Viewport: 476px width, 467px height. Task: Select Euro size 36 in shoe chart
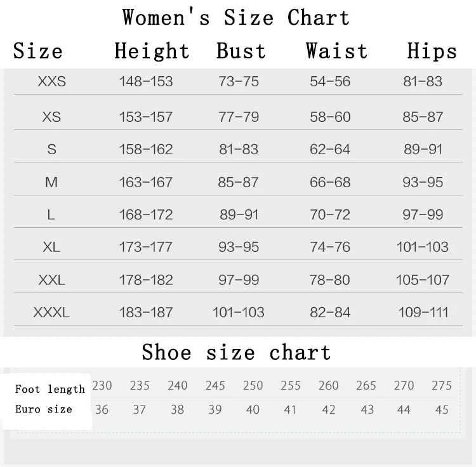(102, 410)
